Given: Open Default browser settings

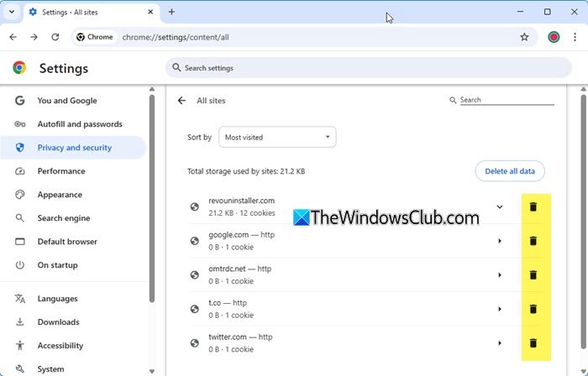Looking at the screenshot, I should click(x=73, y=242).
